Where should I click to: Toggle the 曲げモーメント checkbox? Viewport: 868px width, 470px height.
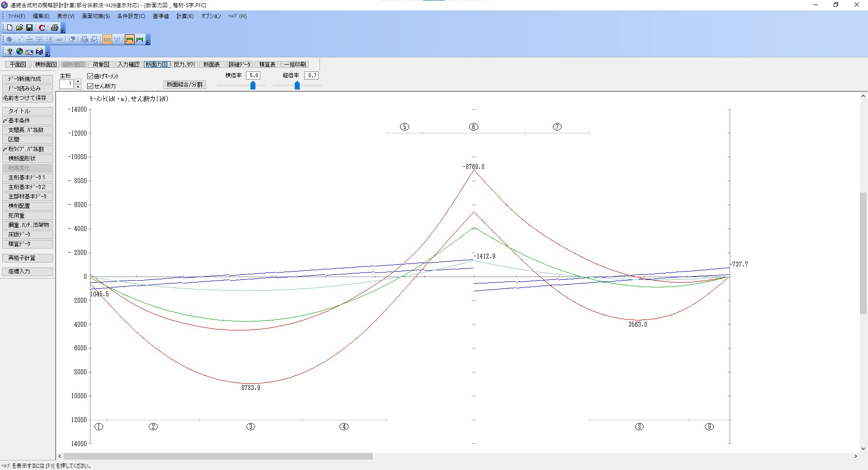pos(90,76)
